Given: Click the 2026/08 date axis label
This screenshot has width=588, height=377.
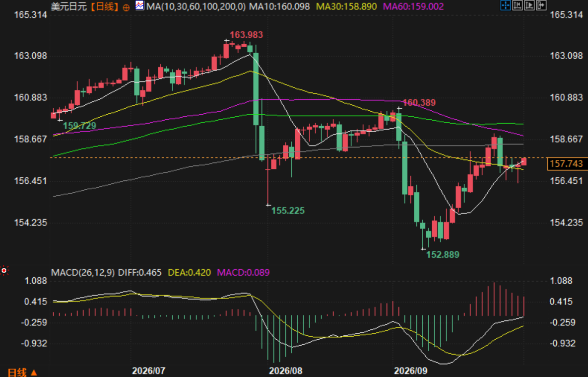Looking at the screenshot, I should 286,371.
